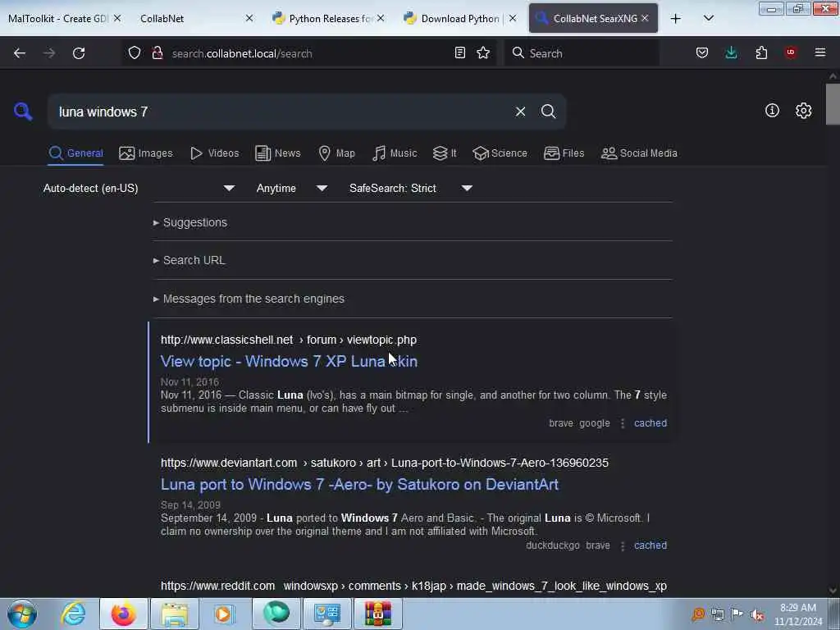
Task: Switch to the News category
Action: point(278,153)
